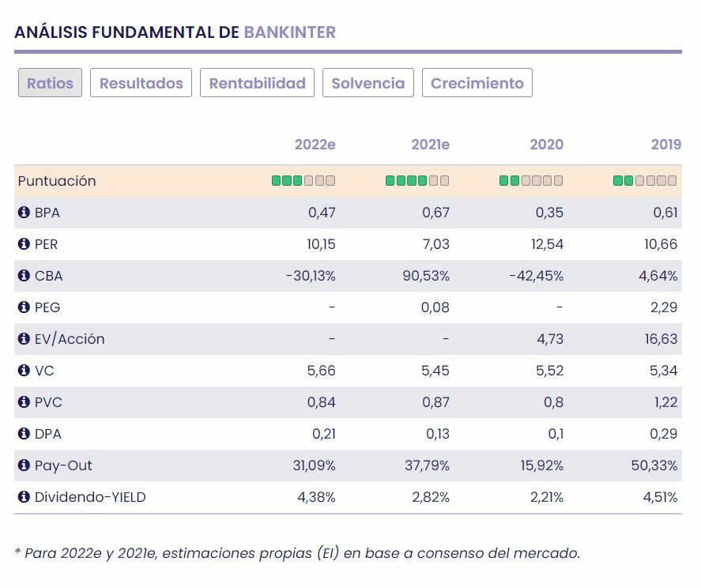This screenshot has width=701, height=588.
Task: Switch to the Resultados tab
Action: [x=141, y=83]
